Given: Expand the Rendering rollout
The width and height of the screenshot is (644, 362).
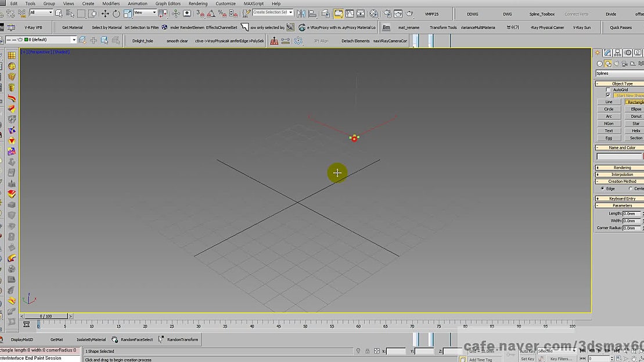Looking at the screenshot, I should [618, 167].
